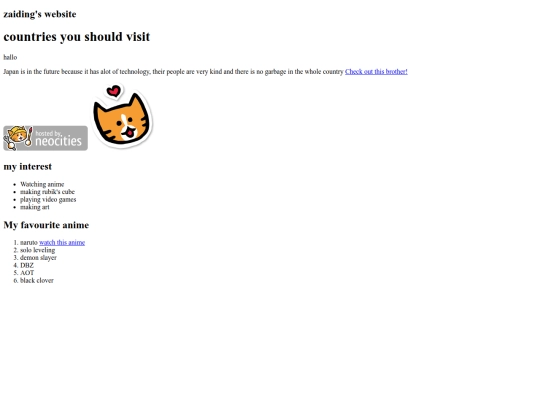Click the 'hosted by neocities' badge

coord(45,138)
